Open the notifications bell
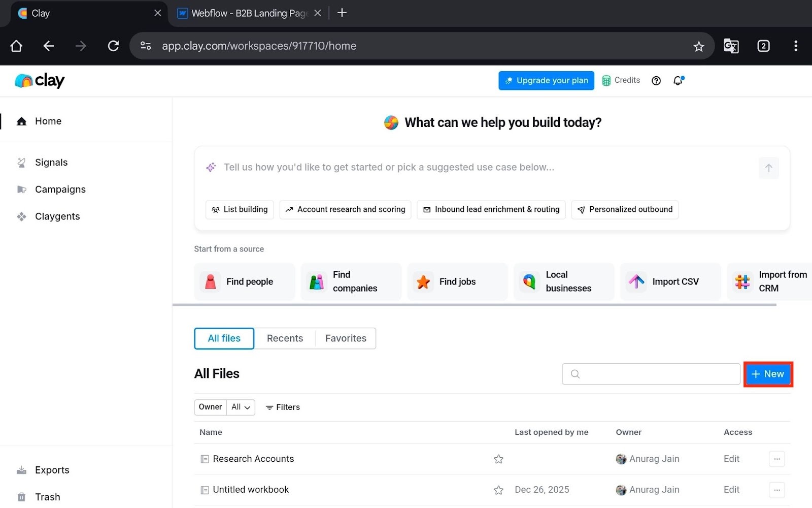This screenshot has height=508, width=812. point(679,80)
